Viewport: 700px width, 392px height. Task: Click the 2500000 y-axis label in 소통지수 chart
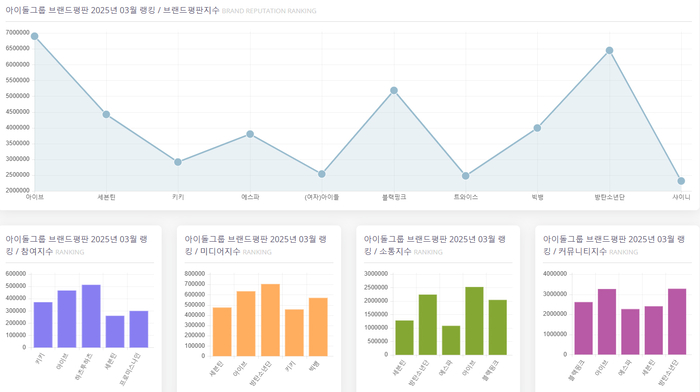click(376, 287)
